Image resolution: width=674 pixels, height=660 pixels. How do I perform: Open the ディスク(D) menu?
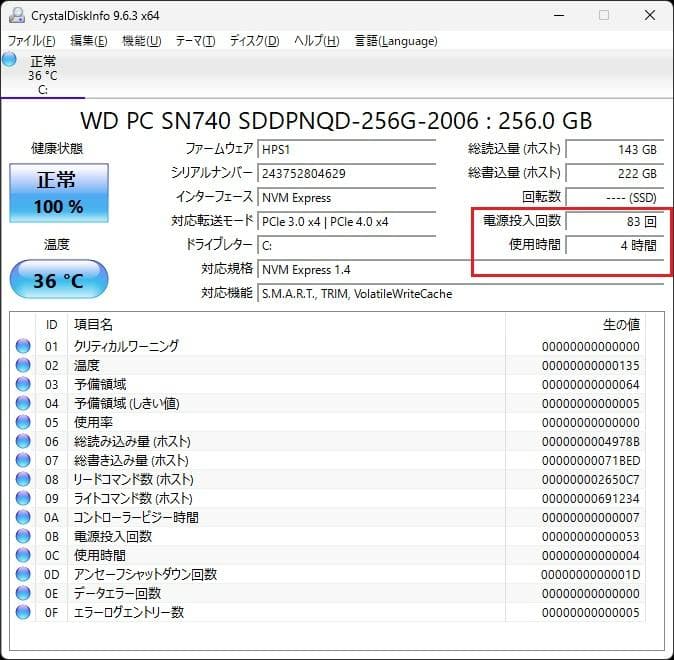tap(254, 41)
